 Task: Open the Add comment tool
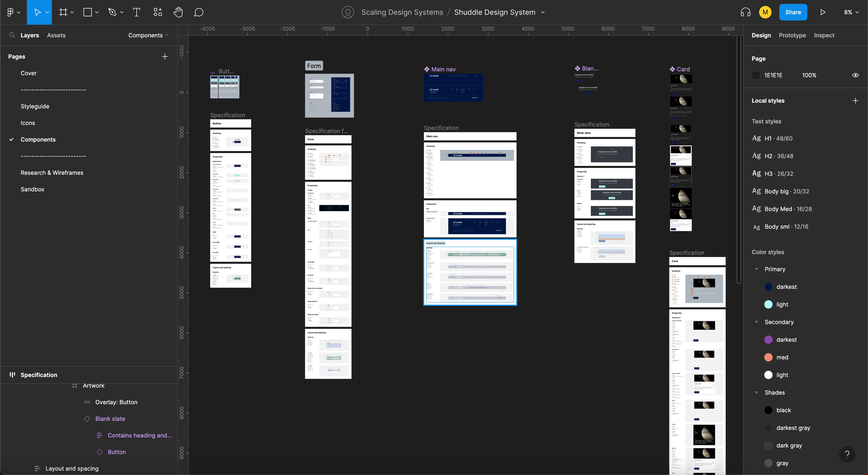pos(199,12)
